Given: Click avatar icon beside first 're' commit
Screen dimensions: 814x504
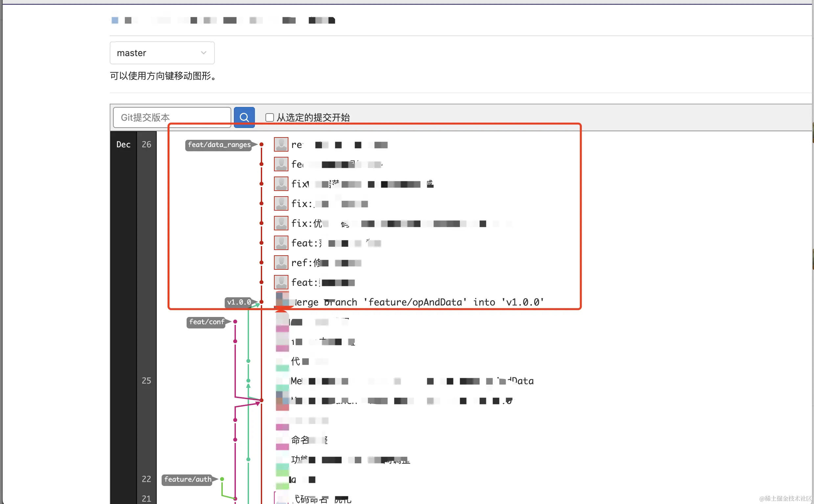Looking at the screenshot, I should (281, 145).
